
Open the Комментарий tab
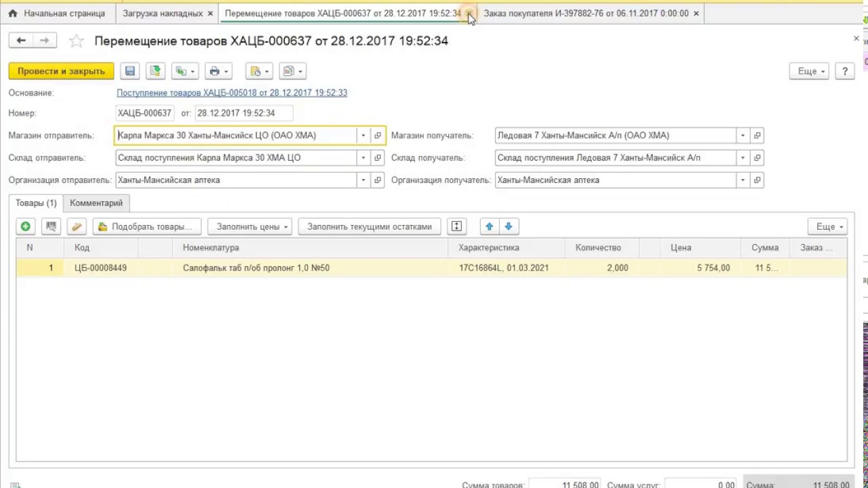(x=96, y=203)
